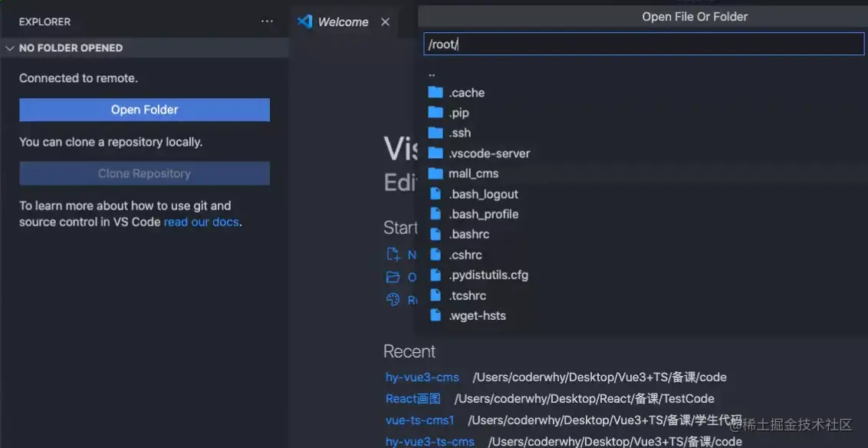The width and height of the screenshot is (868, 448).
Task: Click the Clone Repository button
Action: (144, 173)
